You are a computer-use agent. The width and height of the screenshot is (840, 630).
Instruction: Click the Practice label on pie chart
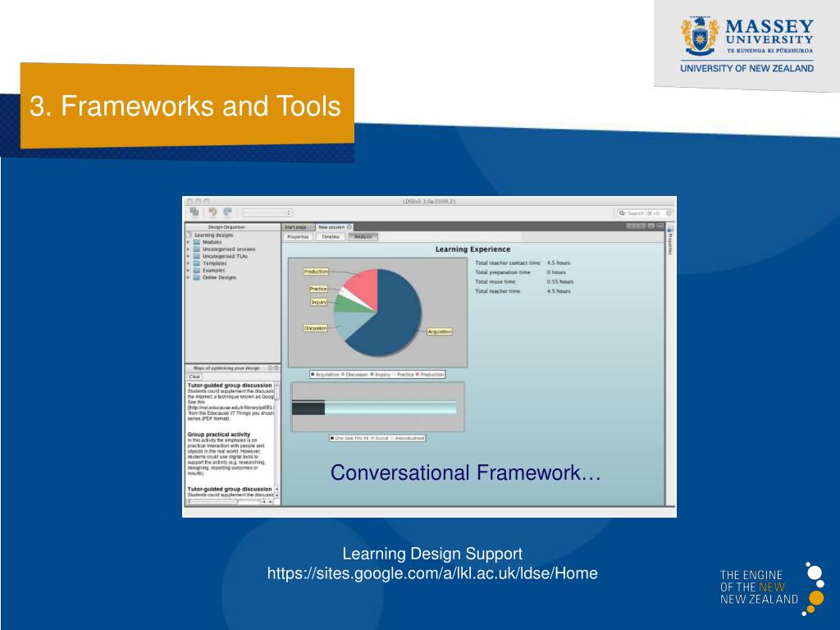coord(317,289)
